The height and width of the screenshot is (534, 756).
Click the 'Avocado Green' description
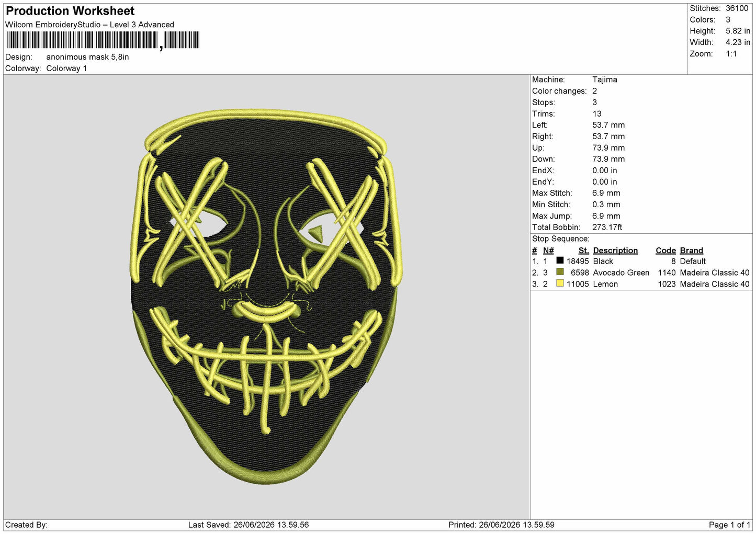[621, 272]
